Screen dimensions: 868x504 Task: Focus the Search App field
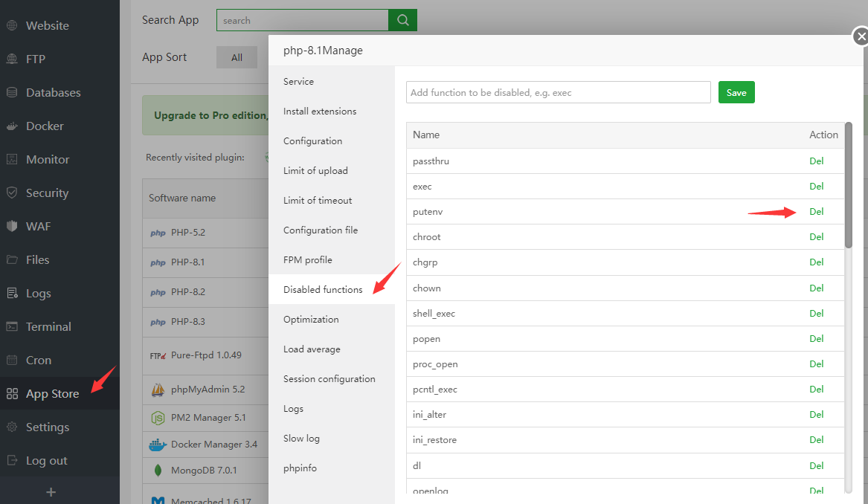(x=302, y=20)
